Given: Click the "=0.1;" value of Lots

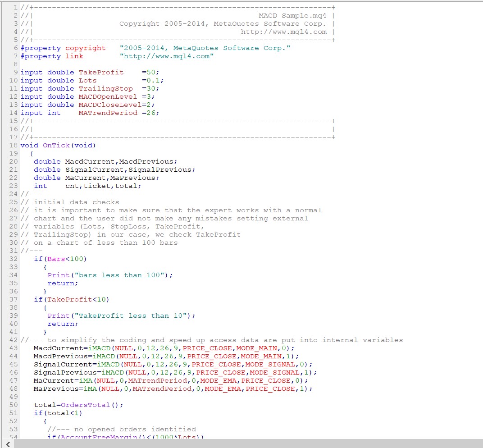Looking at the screenshot, I should [x=153, y=80].
